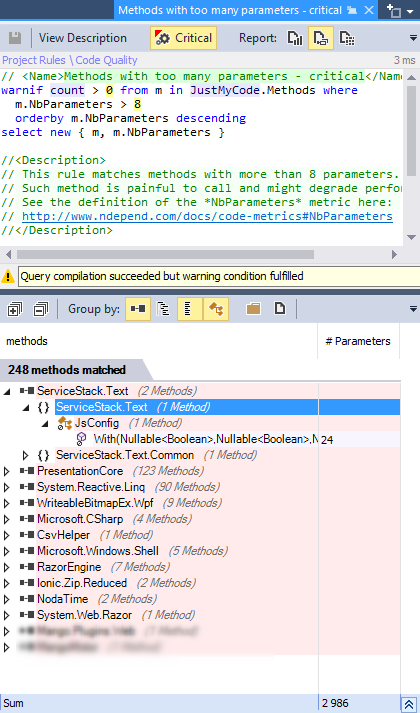Click the horizontal scrollbar thumb of code editor
This screenshot has height=713, width=420.
tap(165, 254)
